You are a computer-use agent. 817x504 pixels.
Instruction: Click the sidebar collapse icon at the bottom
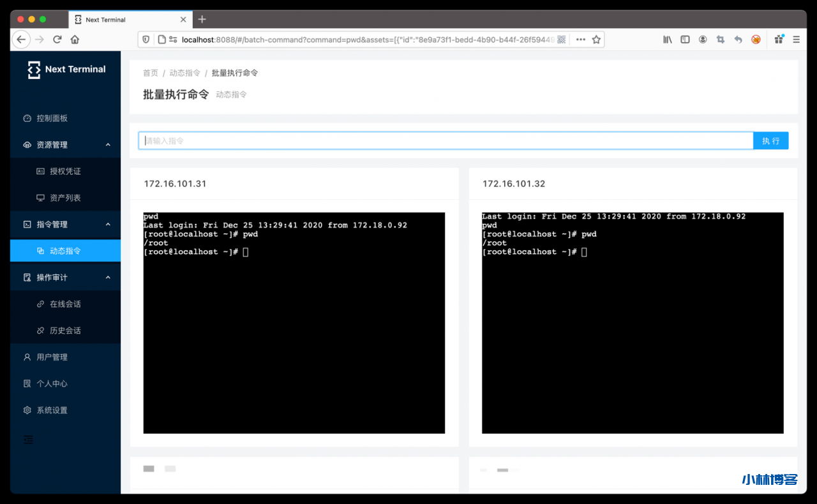pyautogui.click(x=29, y=439)
